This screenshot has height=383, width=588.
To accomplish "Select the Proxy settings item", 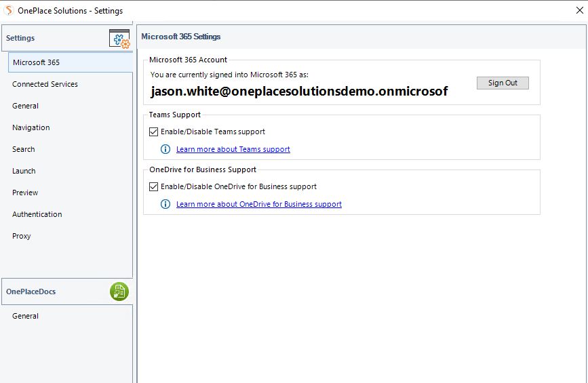I will (x=22, y=236).
